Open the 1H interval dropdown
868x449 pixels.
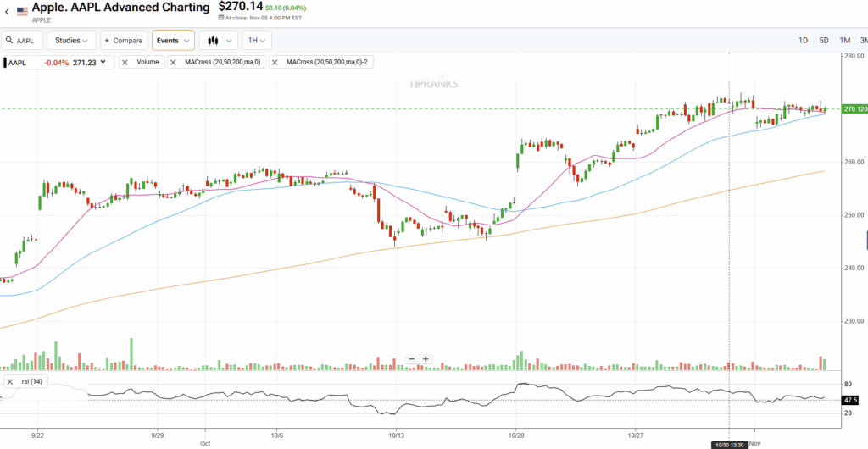pyautogui.click(x=257, y=41)
